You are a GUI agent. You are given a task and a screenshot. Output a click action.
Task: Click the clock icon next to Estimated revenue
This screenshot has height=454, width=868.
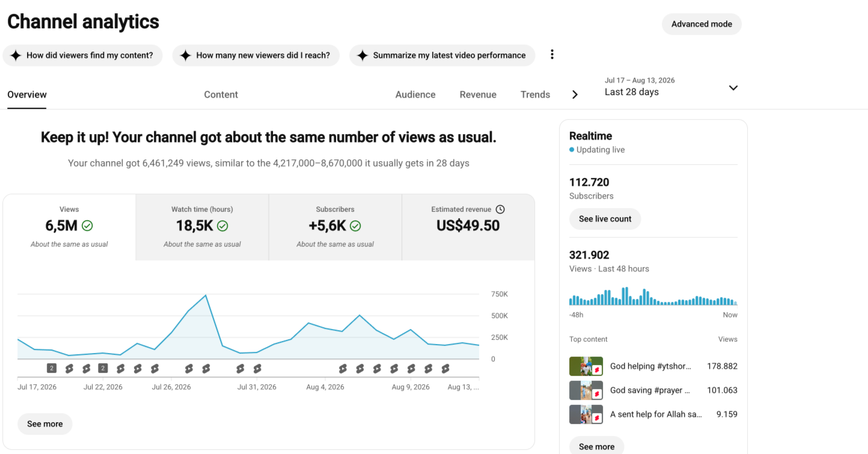click(500, 209)
